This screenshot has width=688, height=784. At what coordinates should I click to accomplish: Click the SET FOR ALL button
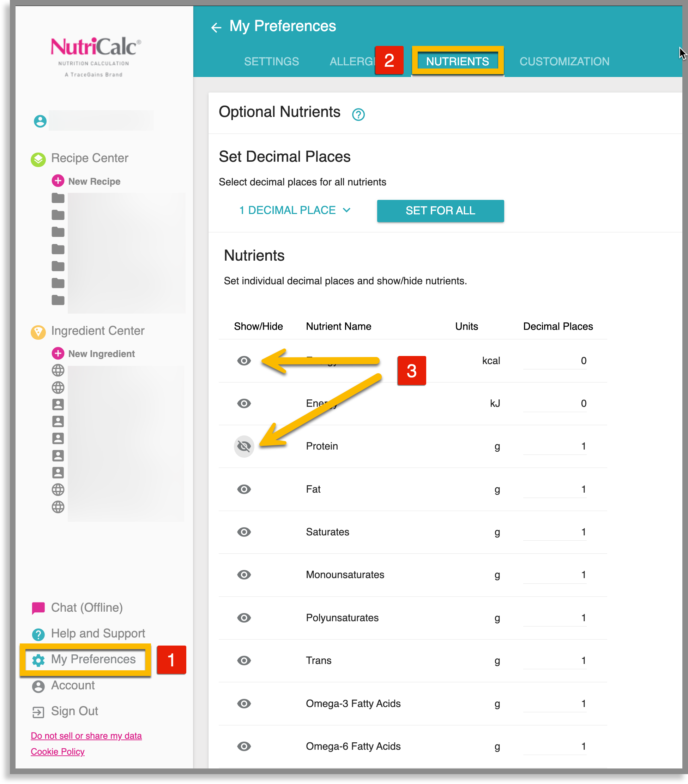pos(440,210)
